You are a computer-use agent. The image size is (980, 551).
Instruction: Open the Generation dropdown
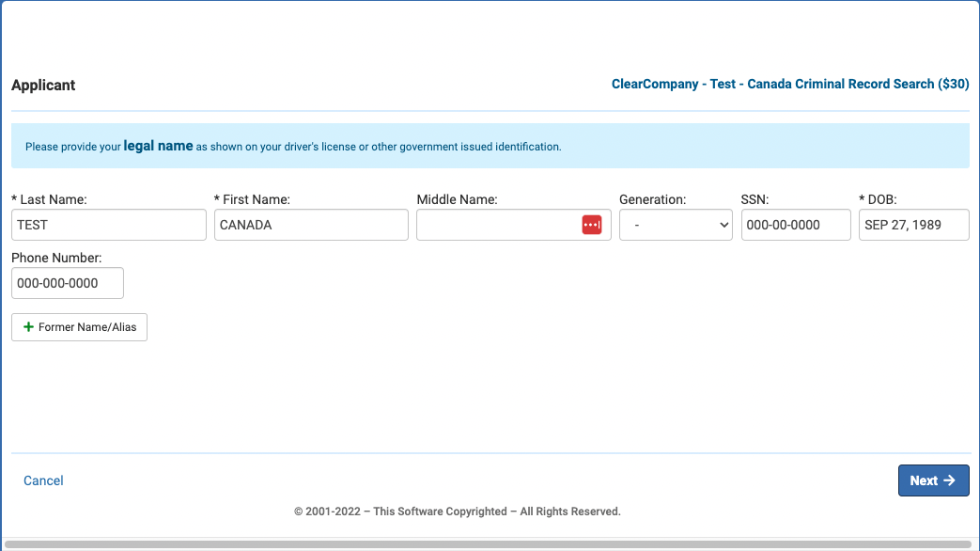coord(676,225)
